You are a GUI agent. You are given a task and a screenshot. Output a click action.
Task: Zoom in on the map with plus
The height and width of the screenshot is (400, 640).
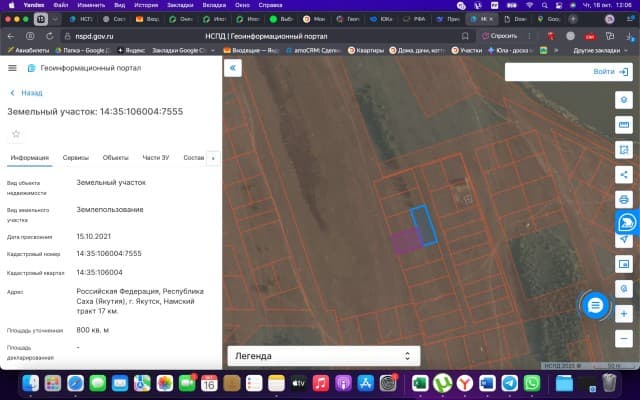[x=624, y=313]
